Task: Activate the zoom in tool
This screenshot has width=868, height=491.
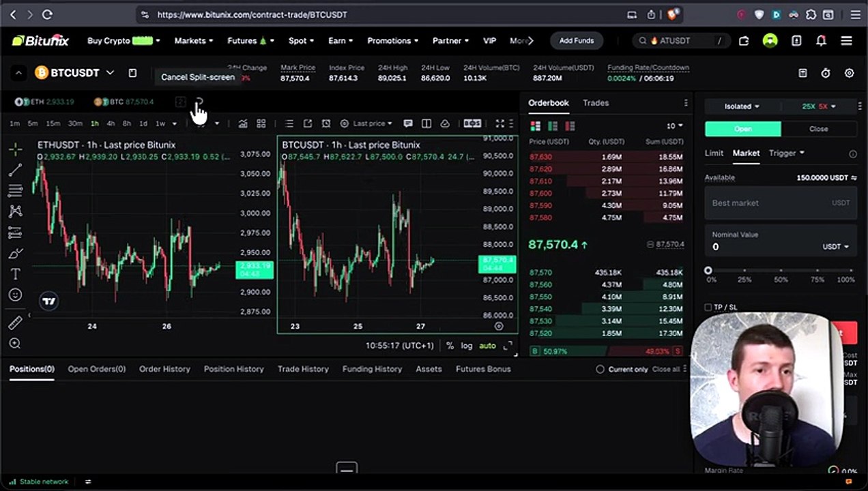Action: [x=15, y=344]
